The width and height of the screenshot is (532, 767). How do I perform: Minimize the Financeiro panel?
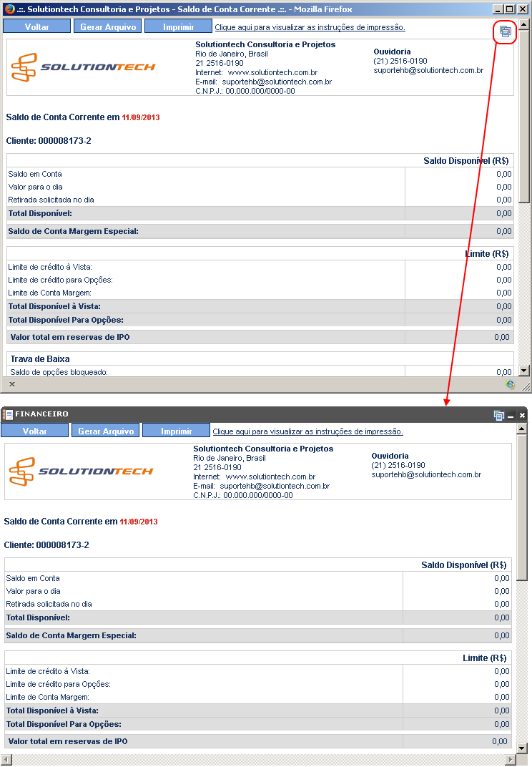click(x=511, y=416)
